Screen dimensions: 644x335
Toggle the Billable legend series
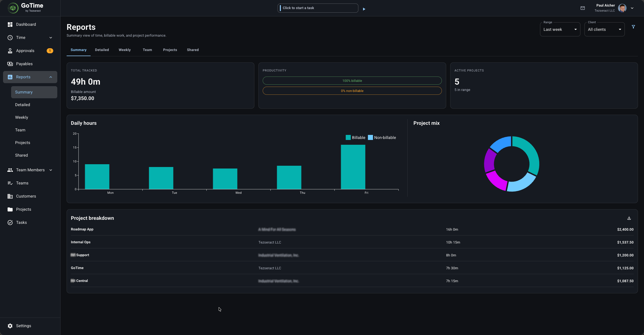click(x=356, y=137)
